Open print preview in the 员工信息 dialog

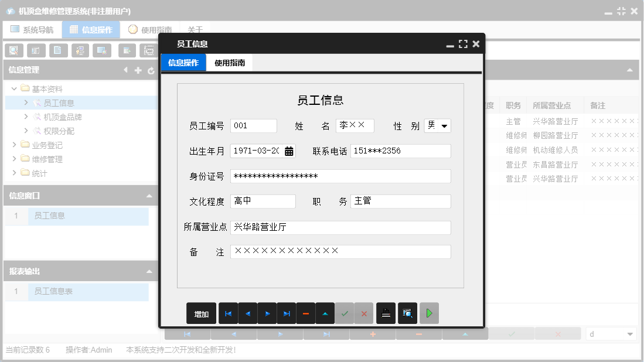pyautogui.click(x=407, y=313)
